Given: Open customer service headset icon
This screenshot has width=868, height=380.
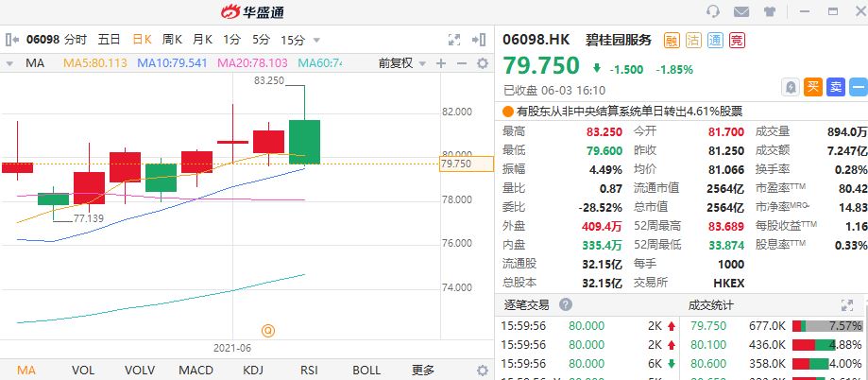Looking at the screenshot, I should coord(713,11).
